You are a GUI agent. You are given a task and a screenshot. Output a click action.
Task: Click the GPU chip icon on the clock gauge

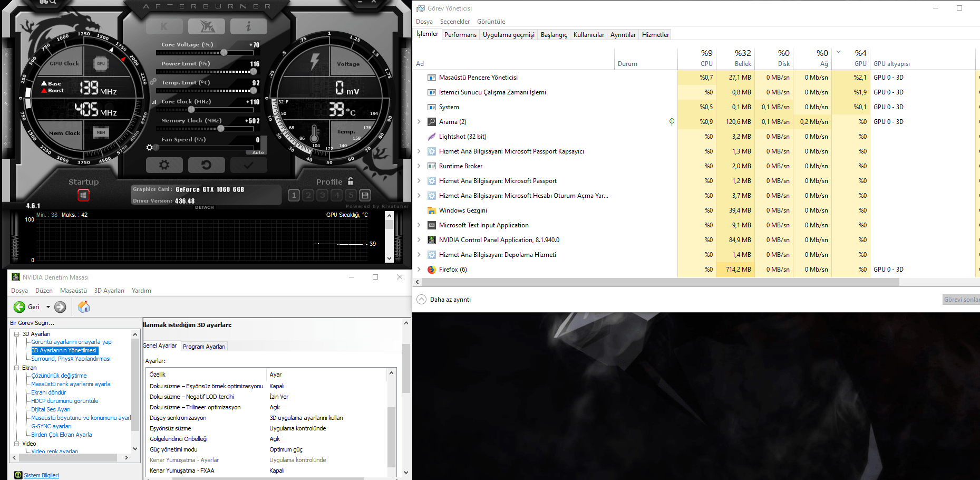click(x=101, y=64)
